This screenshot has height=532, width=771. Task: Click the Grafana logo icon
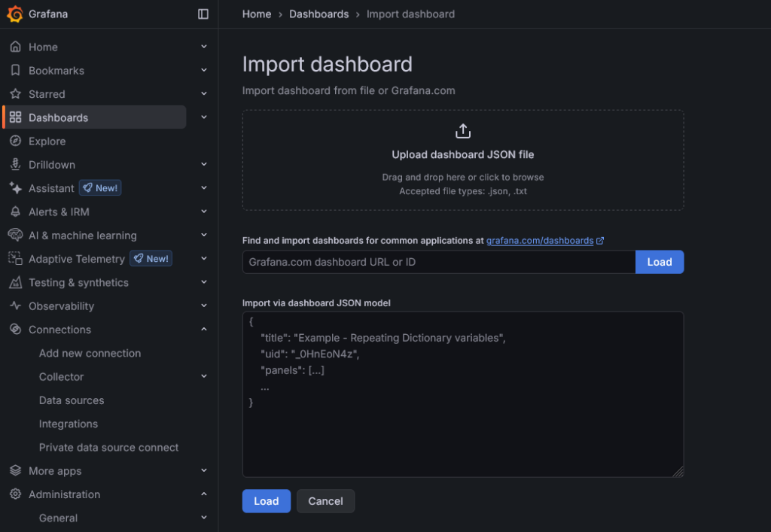15,14
